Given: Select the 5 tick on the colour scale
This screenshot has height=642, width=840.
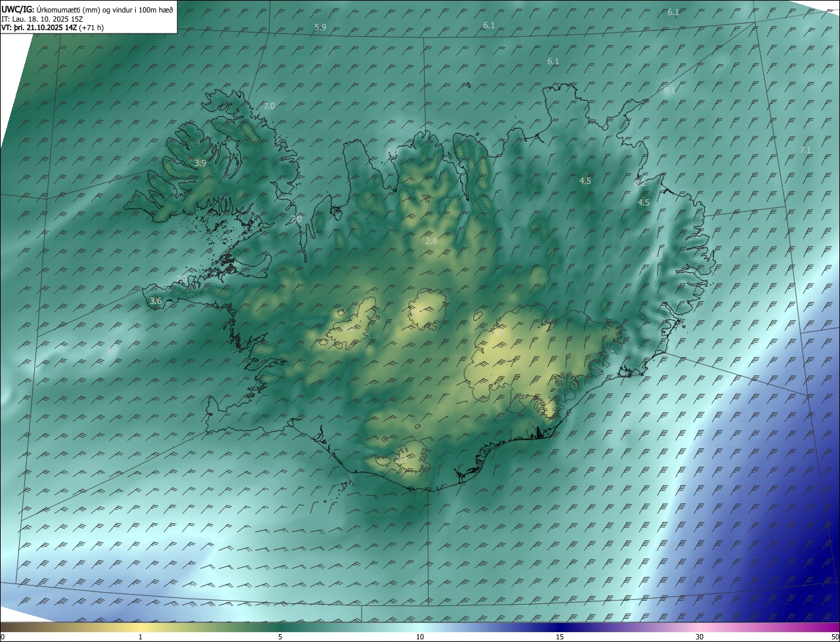Looking at the screenshot, I should (280, 637).
